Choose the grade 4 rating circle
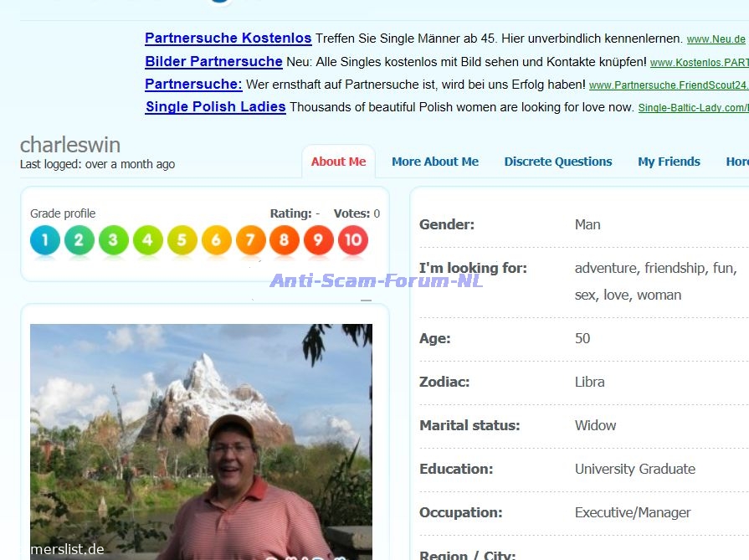The width and height of the screenshot is (749, 560). 147,240
